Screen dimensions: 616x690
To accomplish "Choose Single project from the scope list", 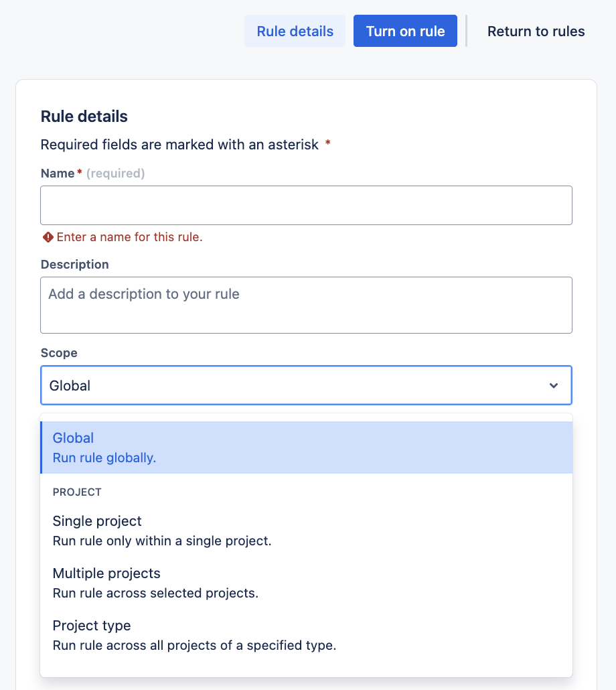I will click(306, 530).
